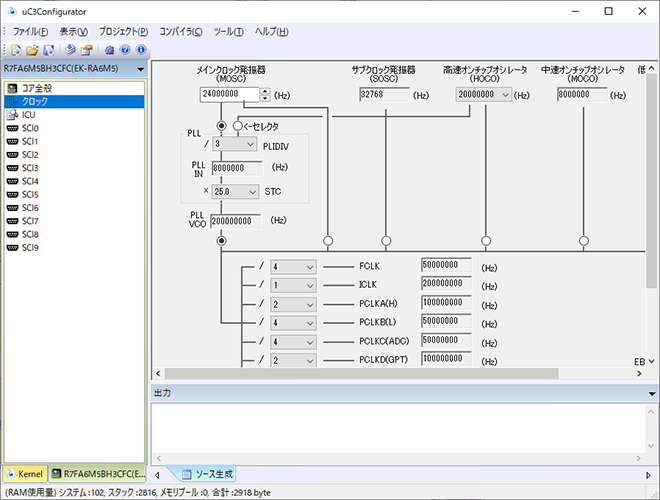Select SCI6 in the sidebar
The width and height of the screenshot is (660, 500).
coord(75,207)
